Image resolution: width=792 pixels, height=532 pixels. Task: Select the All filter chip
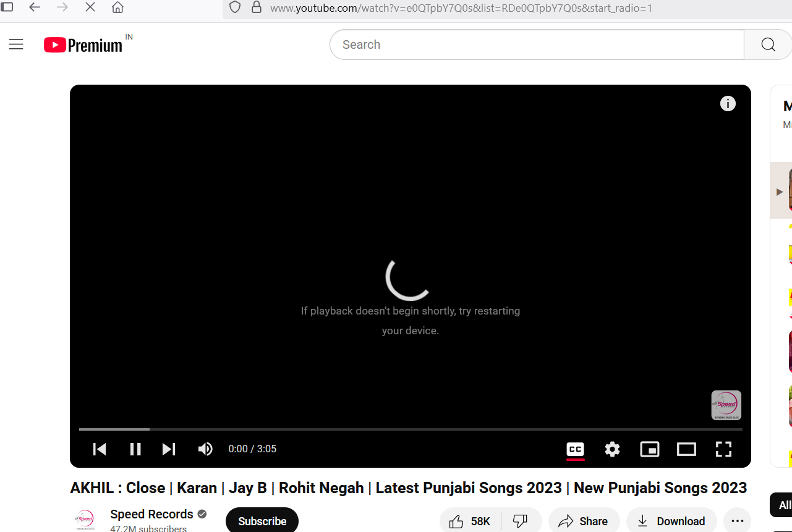click(783, 505)
